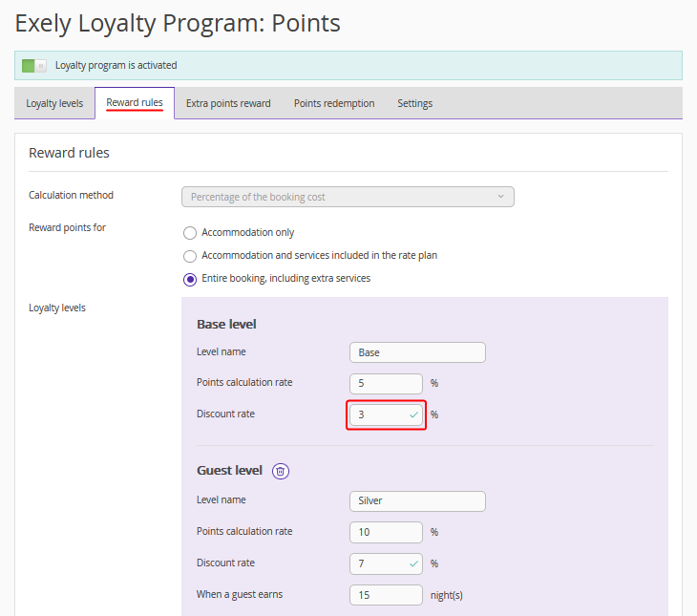
Task: Switch to the Settings tab
Action: click(x=414, y=103)
